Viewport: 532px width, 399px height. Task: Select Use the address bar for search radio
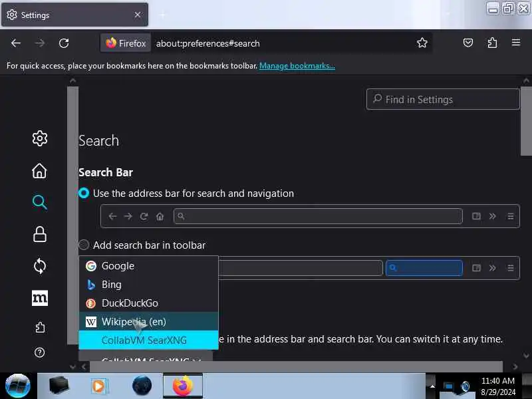(x=84, y=194)
